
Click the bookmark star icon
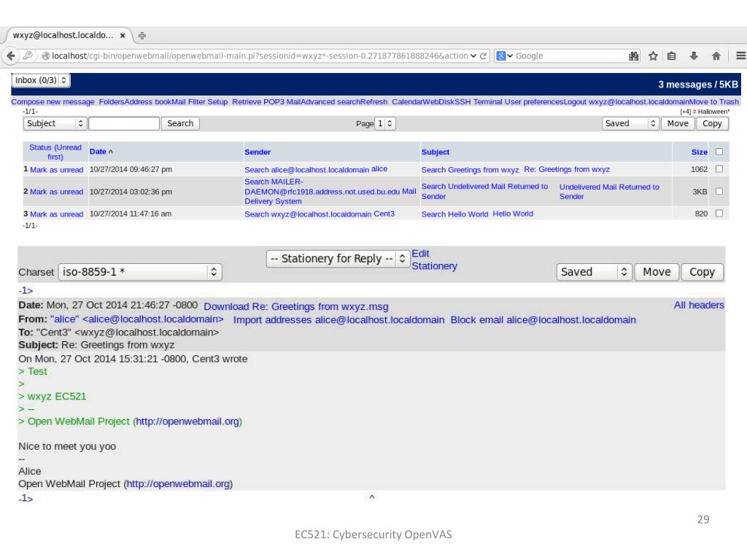(x=654, y=55)
